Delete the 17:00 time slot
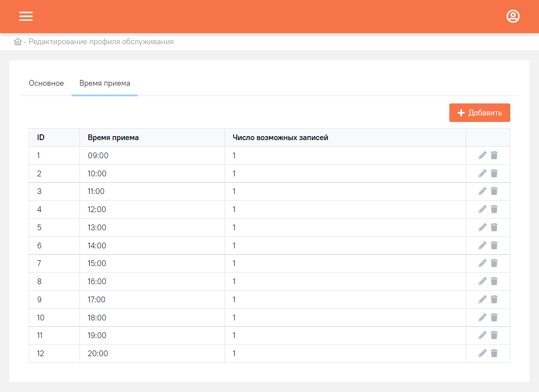 click(494, 300)
